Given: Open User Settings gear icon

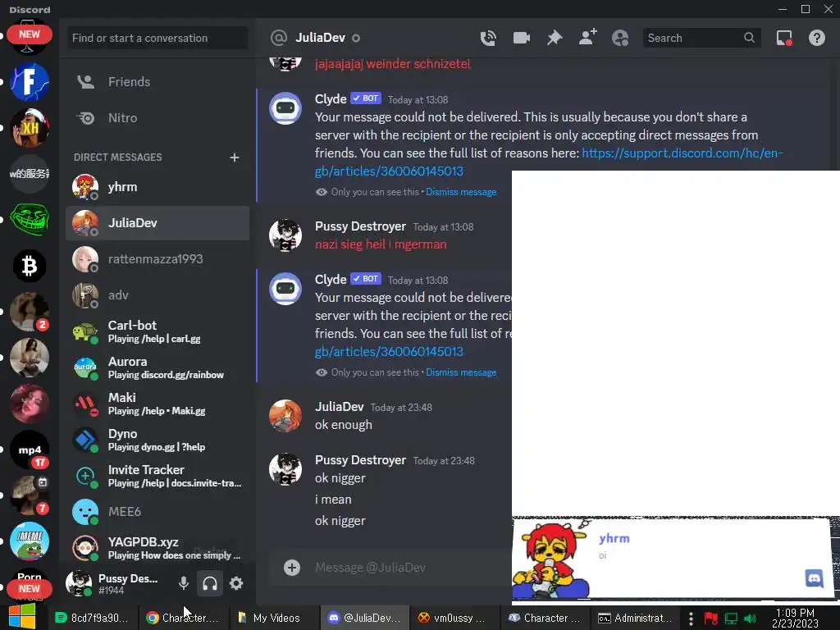Looking at the screenshot, I should tap(236, 583).
